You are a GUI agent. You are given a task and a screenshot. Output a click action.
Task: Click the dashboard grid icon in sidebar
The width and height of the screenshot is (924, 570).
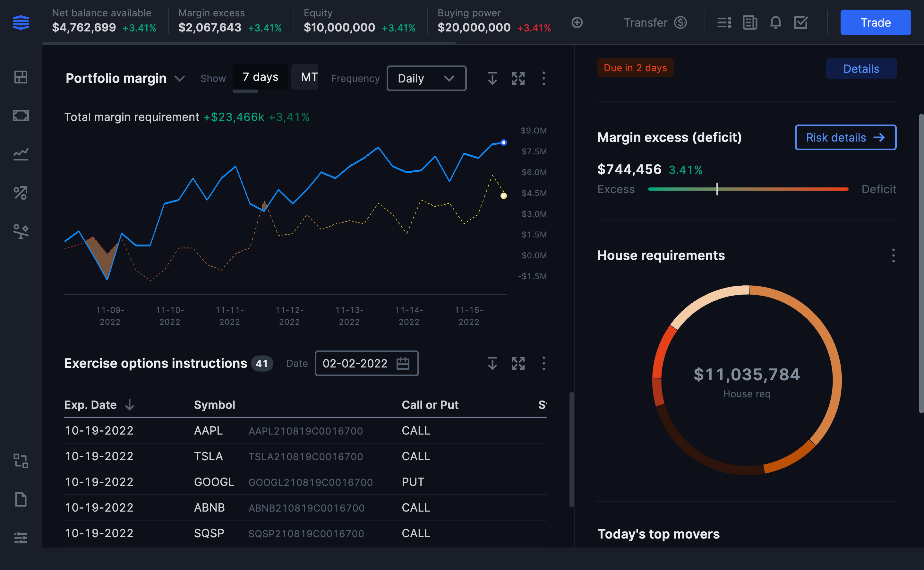tap(21, 77)
